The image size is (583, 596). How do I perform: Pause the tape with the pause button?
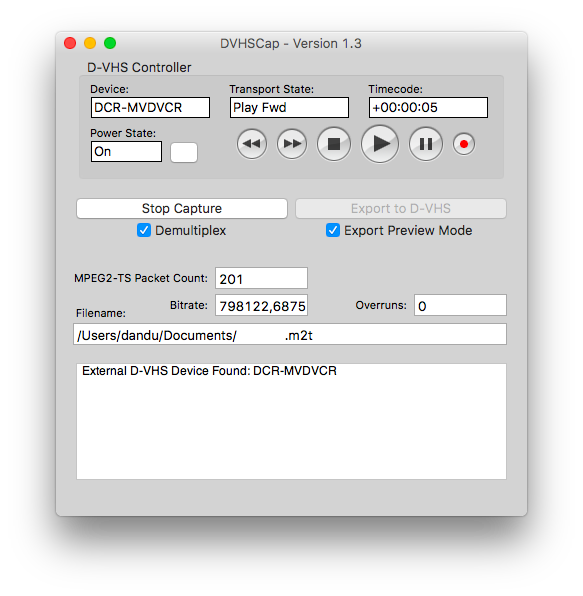click(426, 144)
